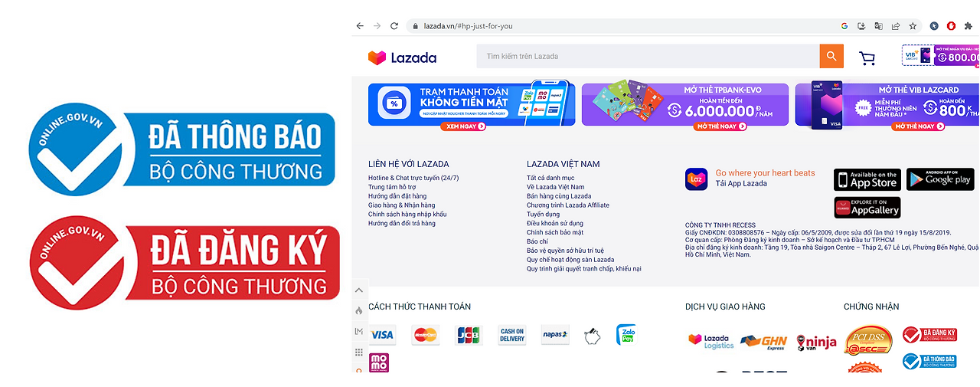Click the VISA payment icon

(x=382, y=335)
